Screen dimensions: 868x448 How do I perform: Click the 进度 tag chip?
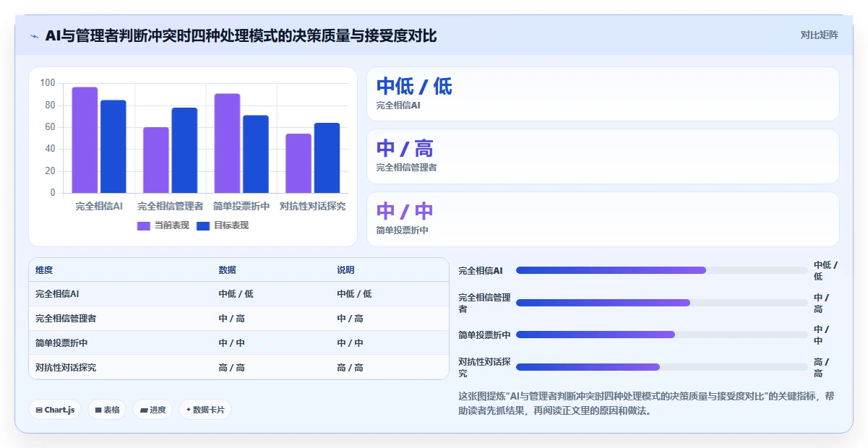(152, 410)
